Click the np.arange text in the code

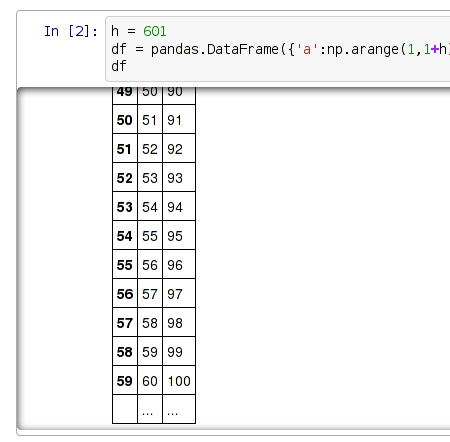pos(363,49)
